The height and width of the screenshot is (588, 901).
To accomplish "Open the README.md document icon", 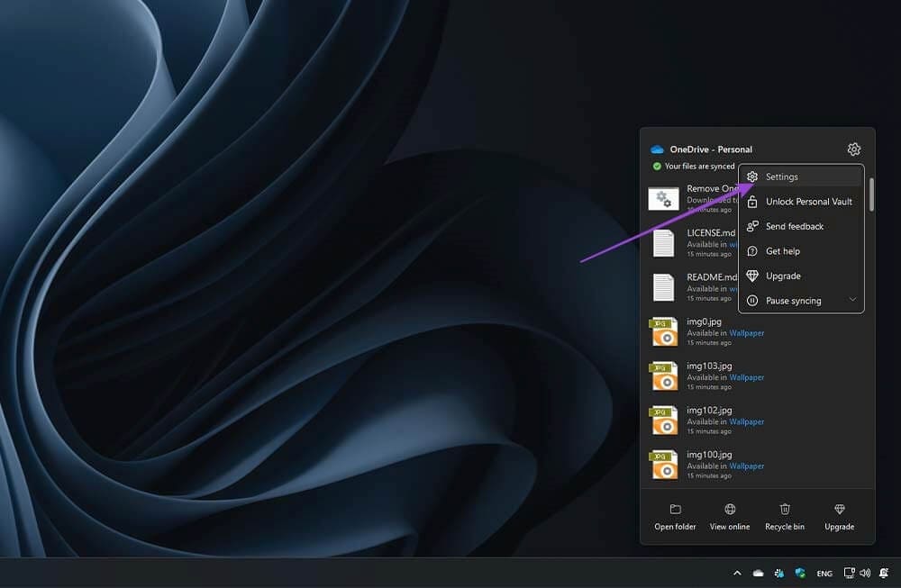I will [x=664, y=287].
